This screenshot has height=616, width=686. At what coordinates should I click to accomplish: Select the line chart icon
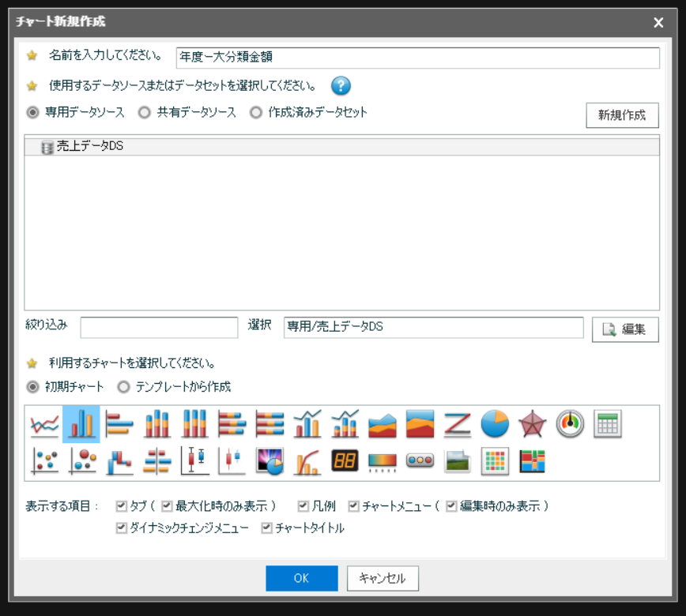tap(44, 423)
